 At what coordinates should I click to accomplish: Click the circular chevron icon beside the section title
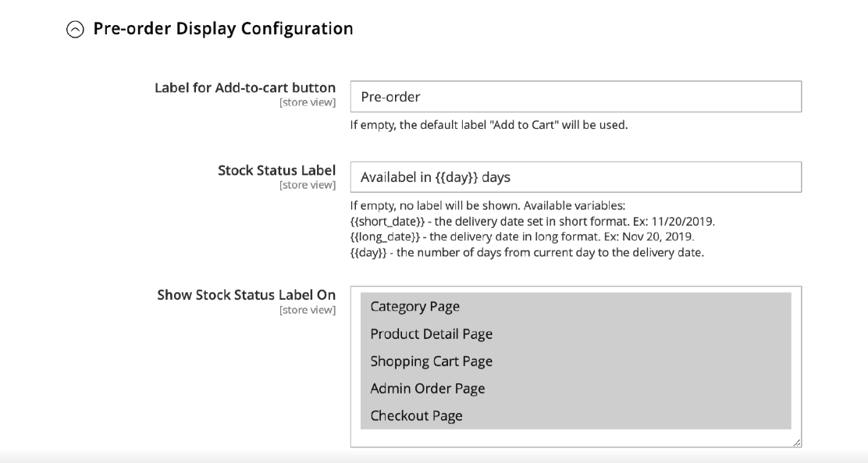tap(75, 28)
